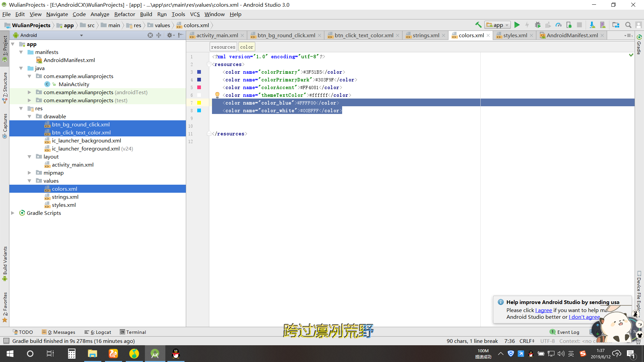
Task: Open the Favorites tool window tab
Action: point(5,307)
